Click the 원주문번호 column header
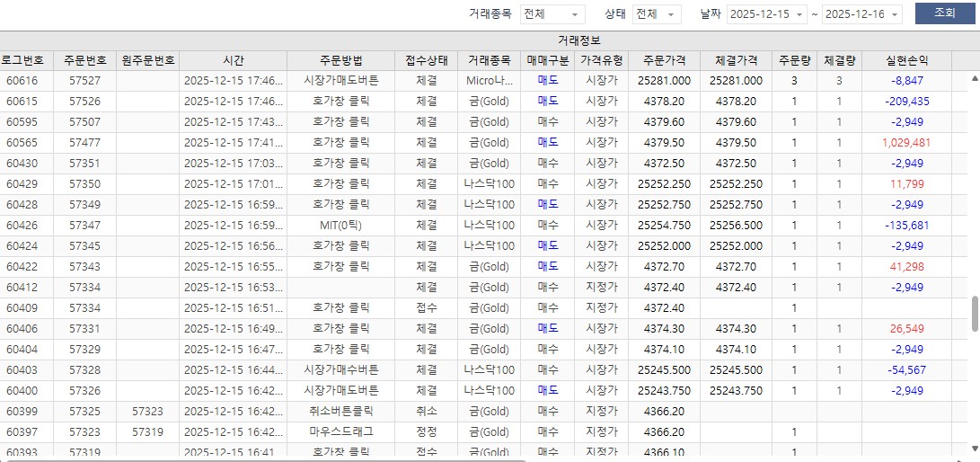980x462 pixels. (x=148, y=60)
